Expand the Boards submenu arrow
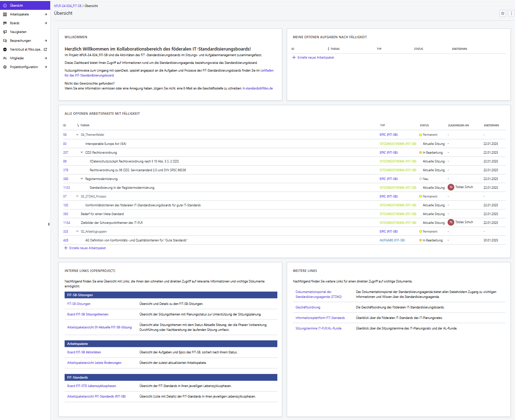515x420 pixels. [46, 23]
